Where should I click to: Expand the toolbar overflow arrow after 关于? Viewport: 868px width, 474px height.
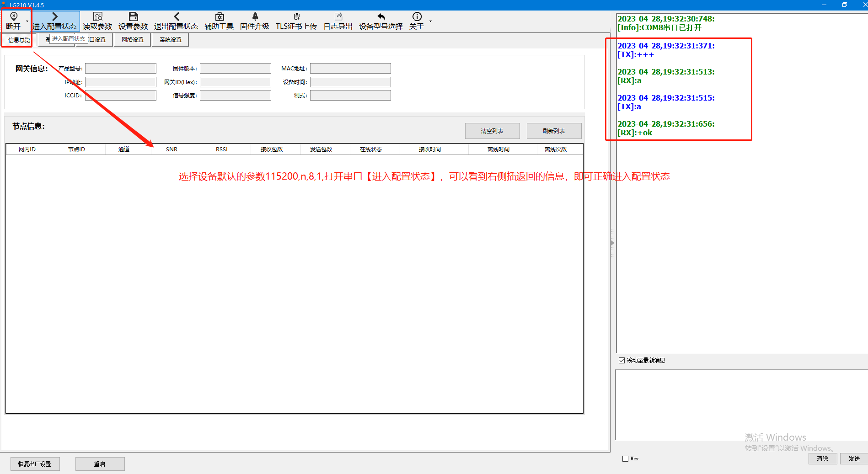pos(430,21)
